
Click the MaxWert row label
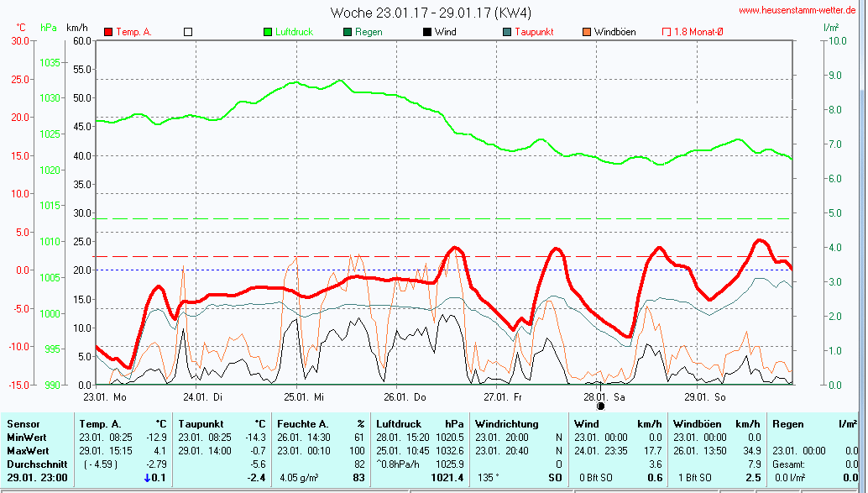pyautogui.click(x=29, y=451)
